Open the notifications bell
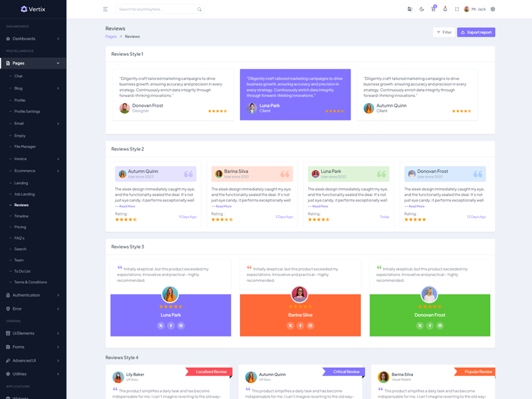This screenshot has width=532, height=399. [x=445, y=9]
